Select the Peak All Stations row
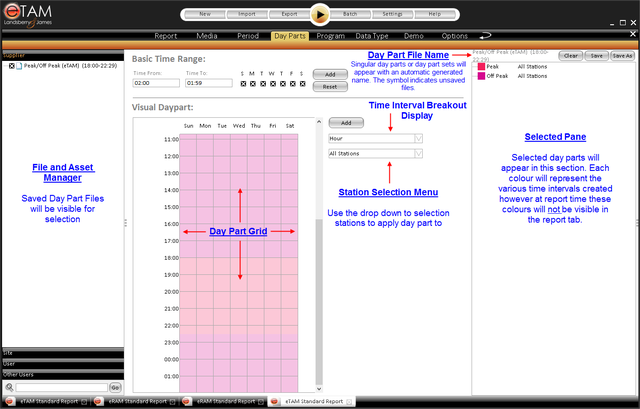The height and width of the screenshot is (409, 640). click(x=513, y=67)
